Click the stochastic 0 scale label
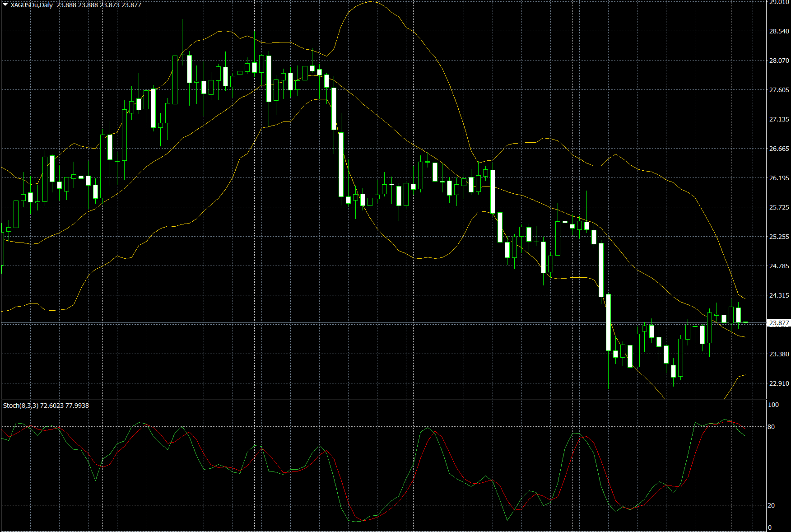Image resolution: width=791 pixels, height=532 pixels. click(x=770, y=527)
